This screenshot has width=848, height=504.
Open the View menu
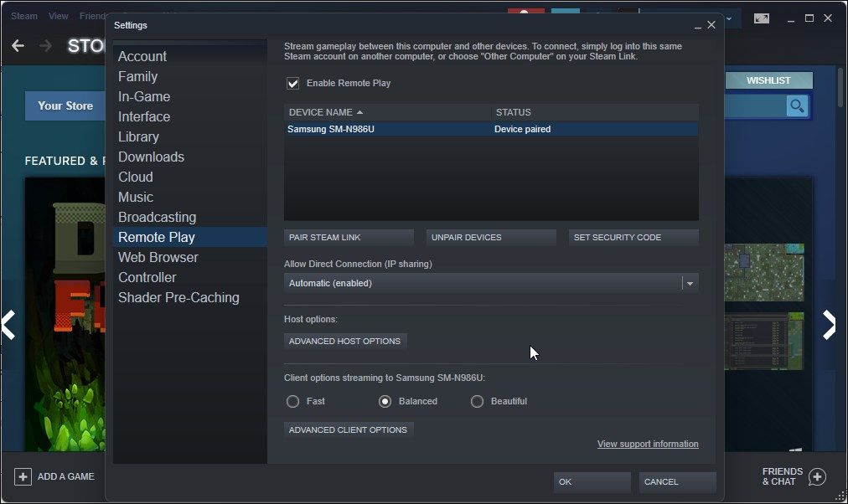tap(58, 15)
